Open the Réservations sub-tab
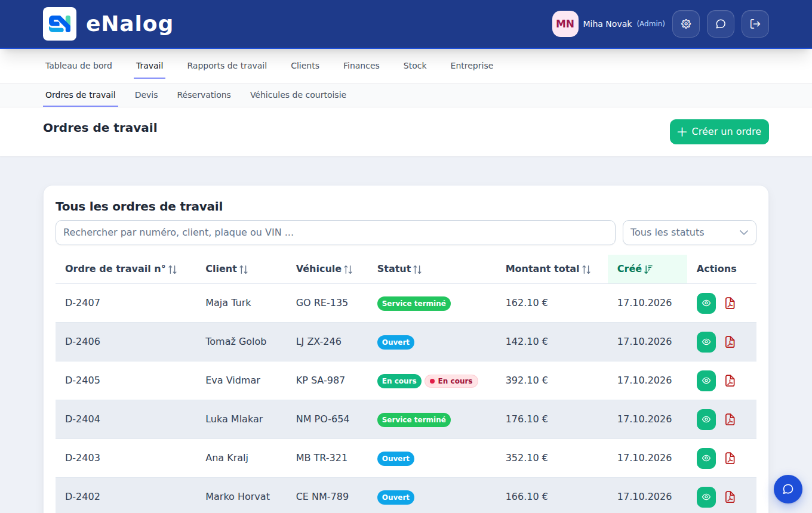 [x=204, y=95]
